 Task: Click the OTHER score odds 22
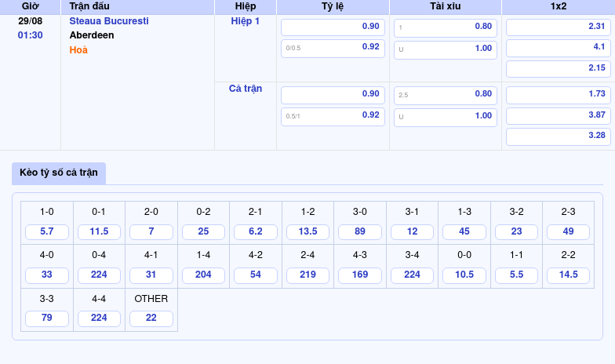(x=151, y=318)
